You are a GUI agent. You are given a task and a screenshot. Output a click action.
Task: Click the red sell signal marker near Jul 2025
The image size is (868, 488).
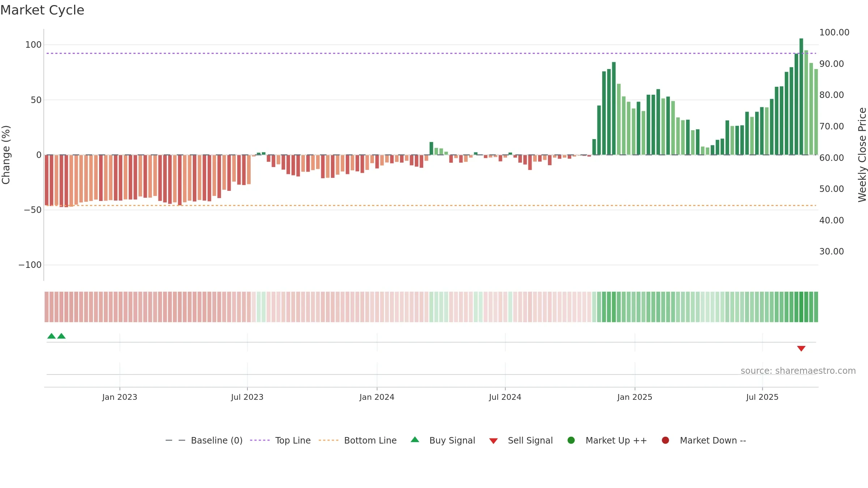tap(801, 348)
